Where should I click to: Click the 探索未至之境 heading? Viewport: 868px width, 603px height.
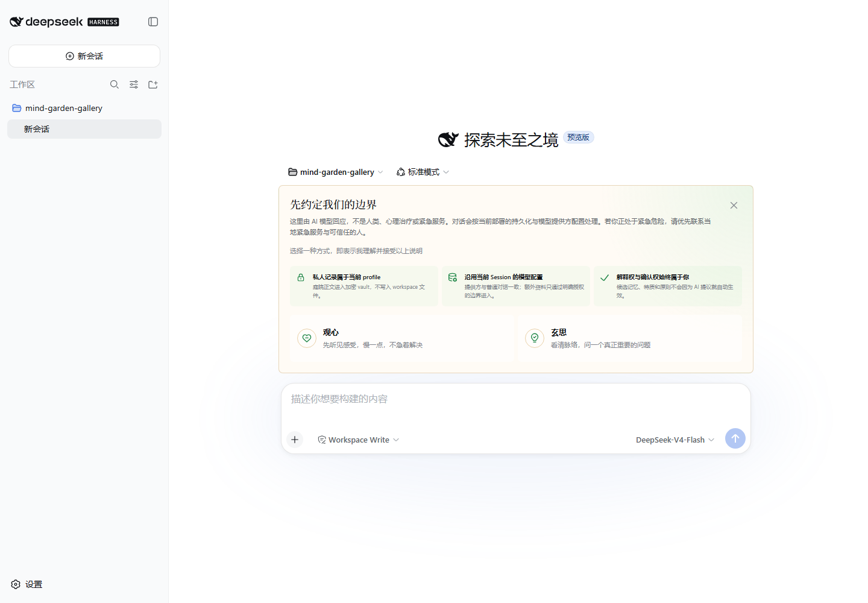(511, 140)
